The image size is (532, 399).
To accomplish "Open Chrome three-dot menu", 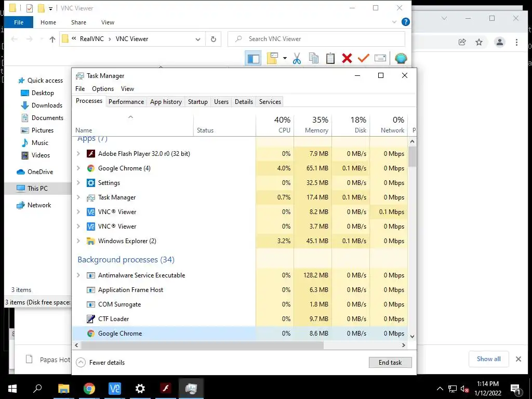I will (x=516, y=42).
